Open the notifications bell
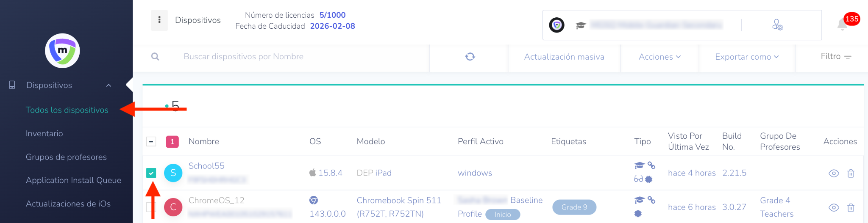The width and height of the screenshot is (868, 223). point(843,25)
